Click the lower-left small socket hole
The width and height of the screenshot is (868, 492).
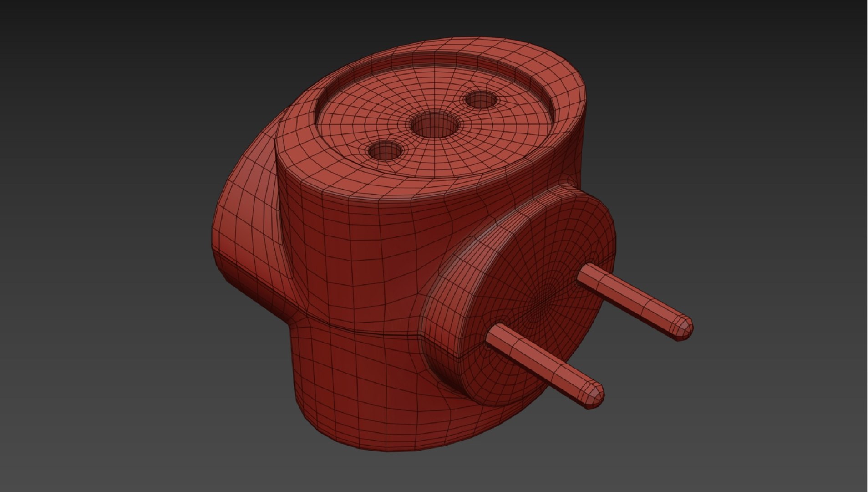point(386,151)
